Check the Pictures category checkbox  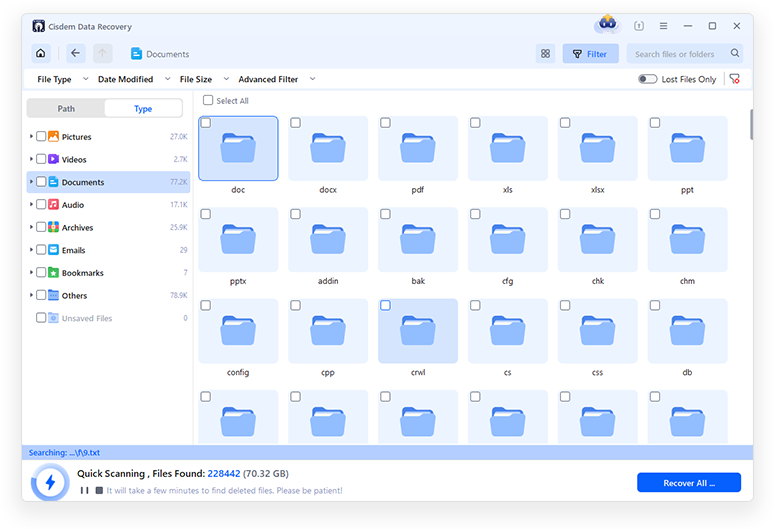[x=41, y=136]
